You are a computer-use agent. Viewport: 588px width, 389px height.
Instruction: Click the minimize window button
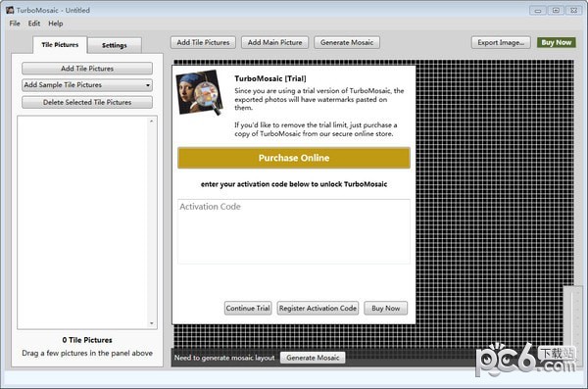pyautogui.click(x=538, y=11)
